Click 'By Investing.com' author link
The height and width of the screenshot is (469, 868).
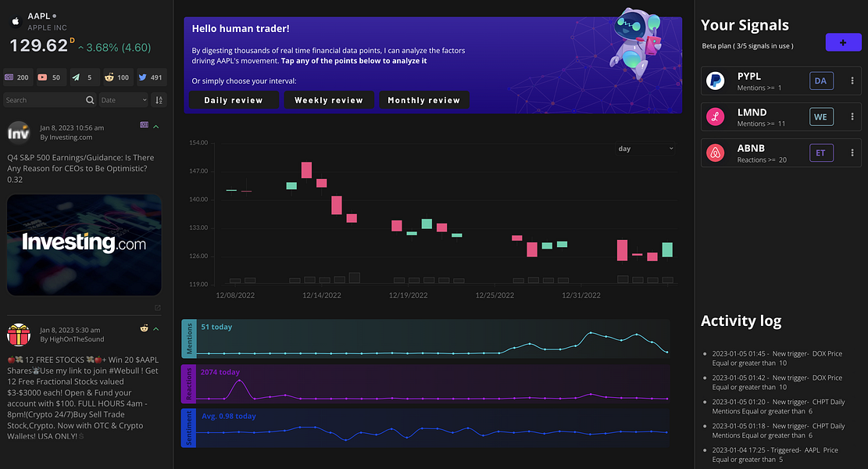click(66, 138)
